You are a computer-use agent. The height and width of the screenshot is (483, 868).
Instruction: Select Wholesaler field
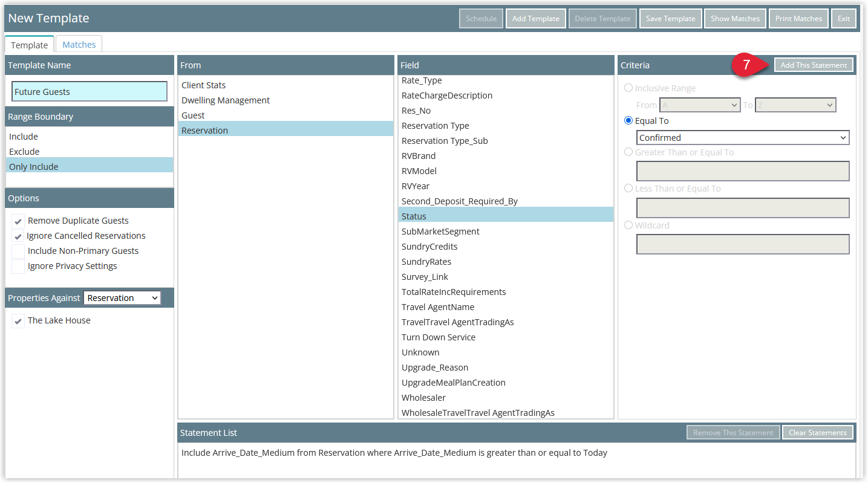click(x=506, y=398)
